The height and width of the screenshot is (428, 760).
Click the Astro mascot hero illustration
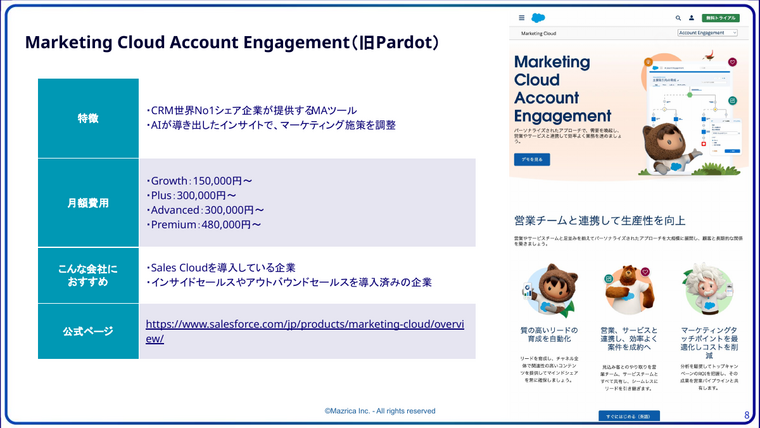pyautogui.click(x=669, y=148)
